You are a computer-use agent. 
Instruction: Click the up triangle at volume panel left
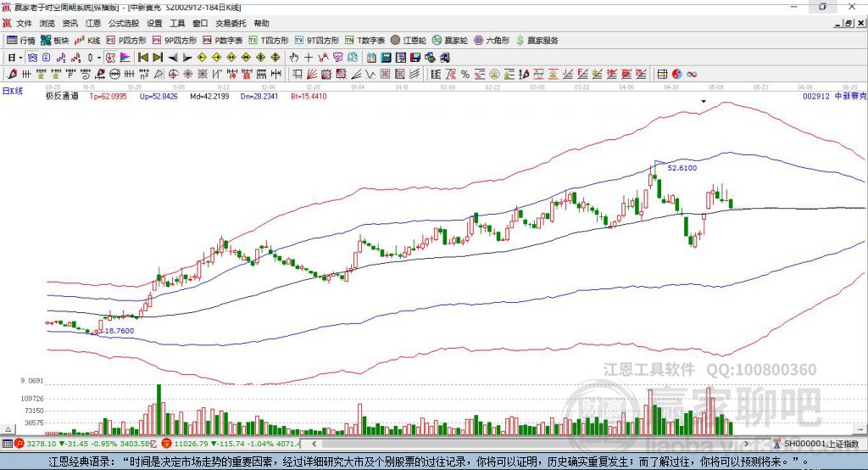tap(8, 429)
